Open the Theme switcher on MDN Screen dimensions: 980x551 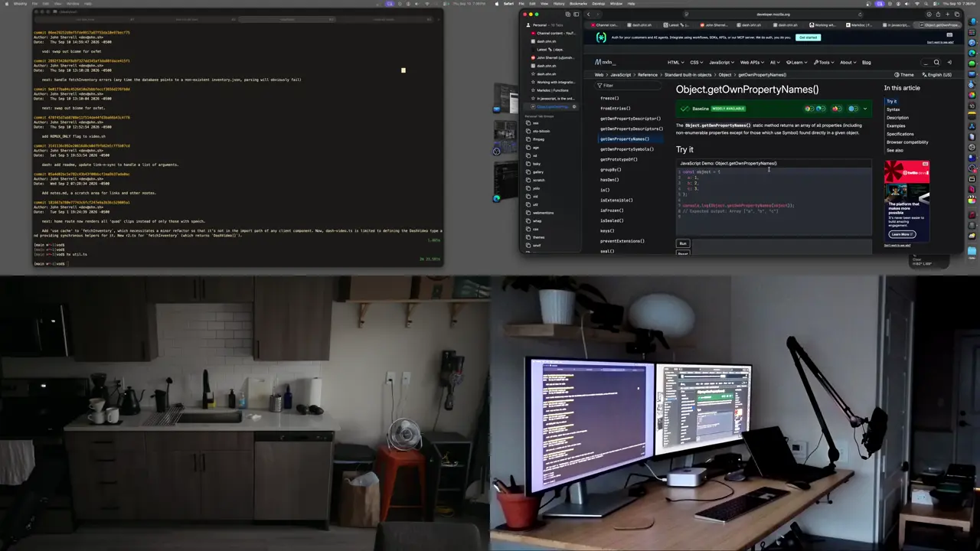point(904,75)
